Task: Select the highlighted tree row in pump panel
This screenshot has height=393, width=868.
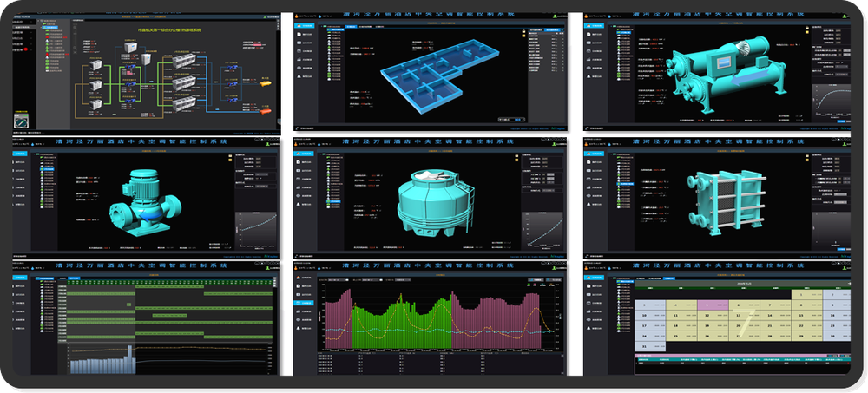Action: [x=47, y=169]
